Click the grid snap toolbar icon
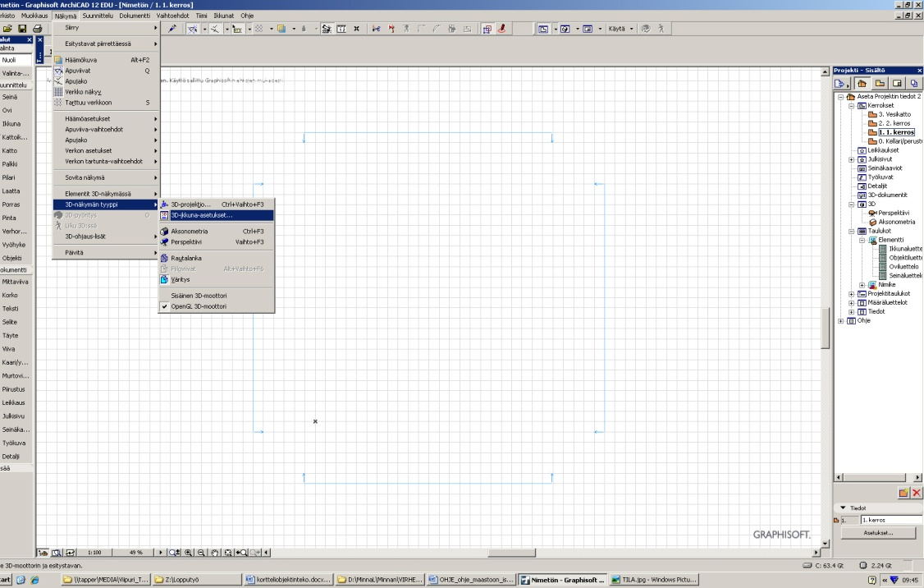924x588 pixels. point(258,28)
